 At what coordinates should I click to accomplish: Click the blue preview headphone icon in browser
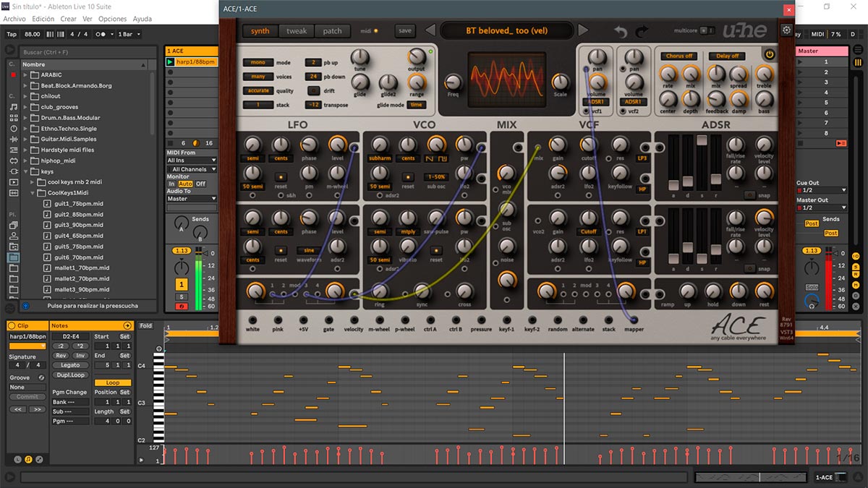click(x=26, y=306)
